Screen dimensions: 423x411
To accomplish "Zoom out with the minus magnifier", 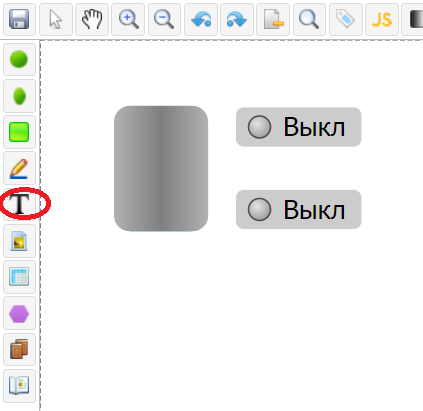I will tap(164, 19).
